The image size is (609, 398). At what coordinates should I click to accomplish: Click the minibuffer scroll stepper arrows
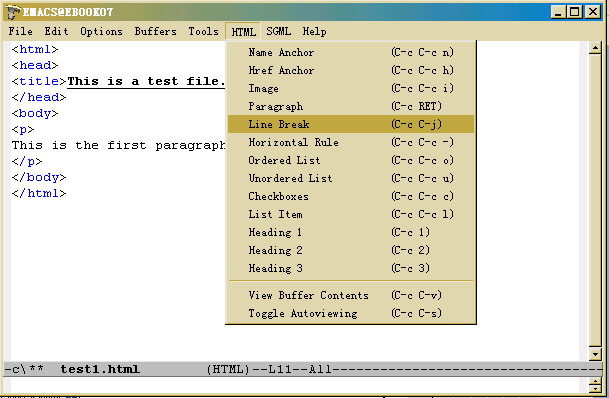[x=595, y=385]
